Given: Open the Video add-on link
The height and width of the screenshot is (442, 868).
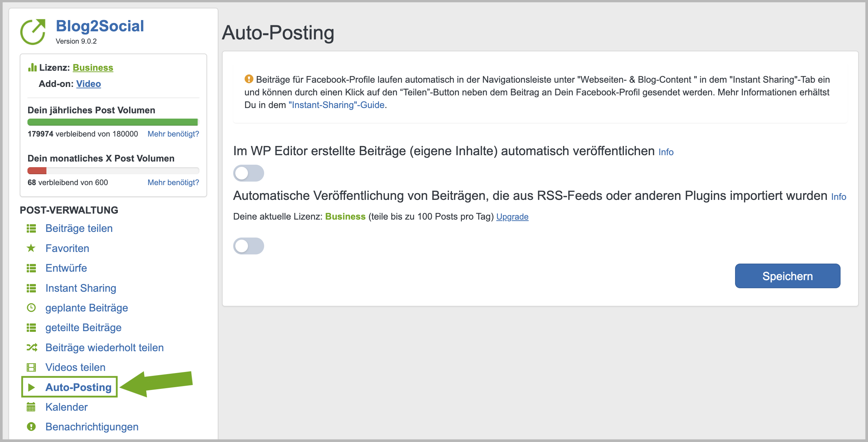Looking at the screenshot, I should click(x=89, y=84).
